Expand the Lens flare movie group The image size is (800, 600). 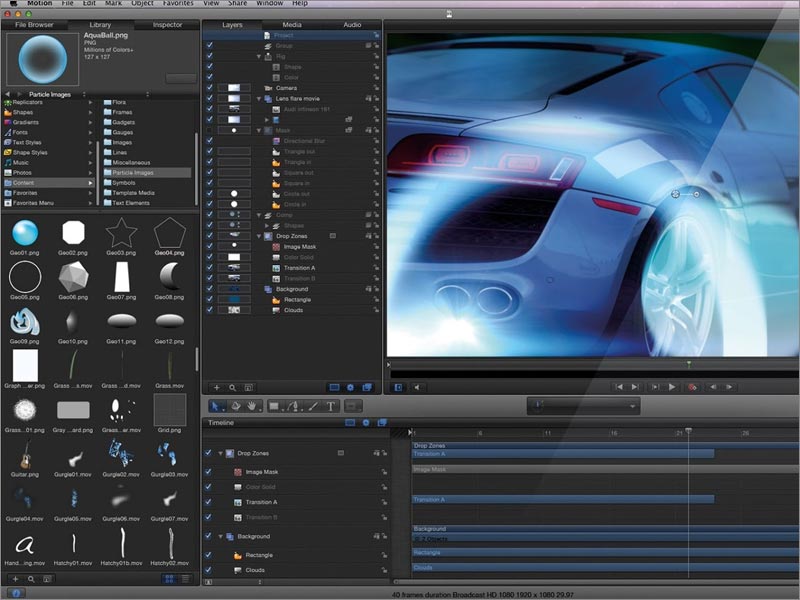coord(258,98)
